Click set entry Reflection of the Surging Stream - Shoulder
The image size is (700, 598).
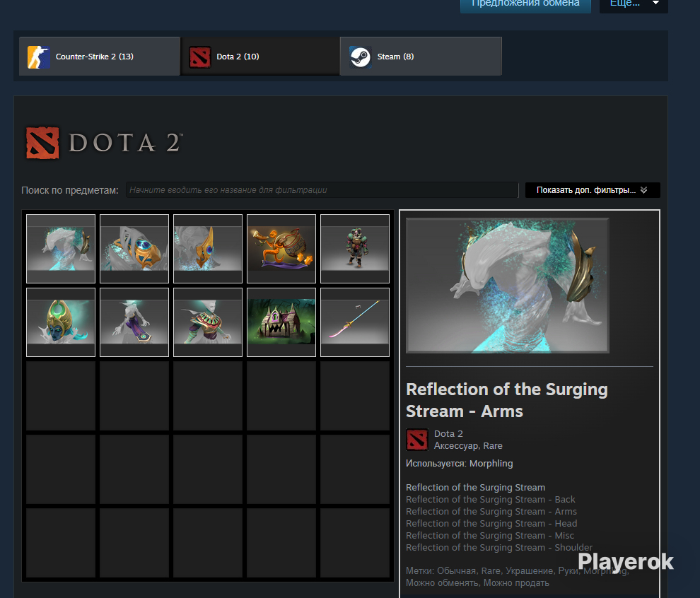click(499, 548)
